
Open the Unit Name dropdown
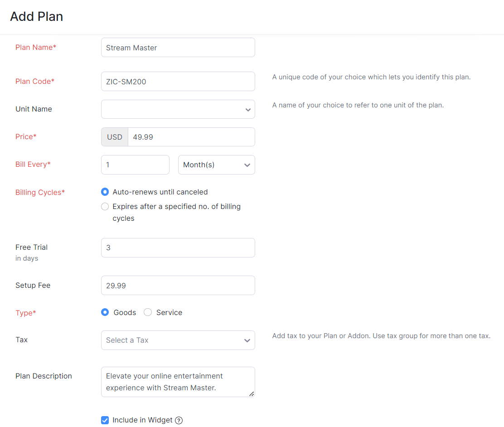178,109
